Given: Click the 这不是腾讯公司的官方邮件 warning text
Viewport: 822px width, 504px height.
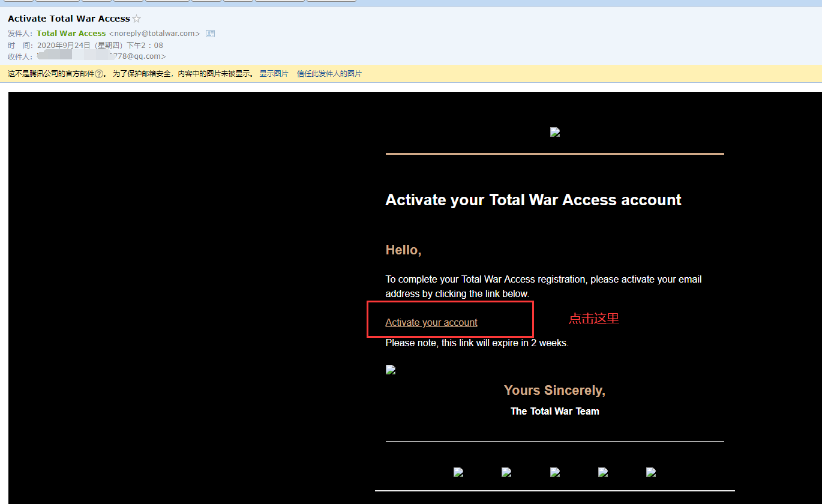Looking at the screenshot, I should pos(51,74).
